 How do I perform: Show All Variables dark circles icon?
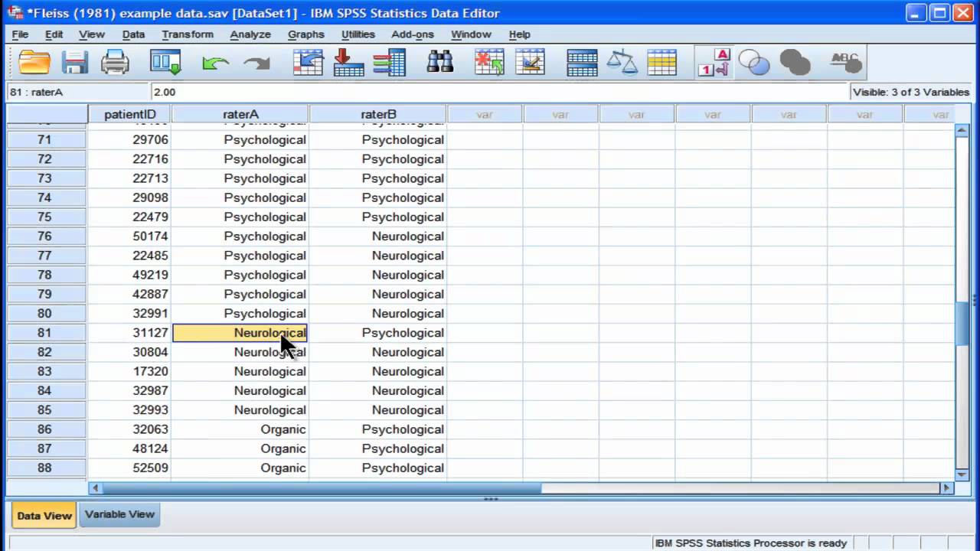(x=795, y=62)
